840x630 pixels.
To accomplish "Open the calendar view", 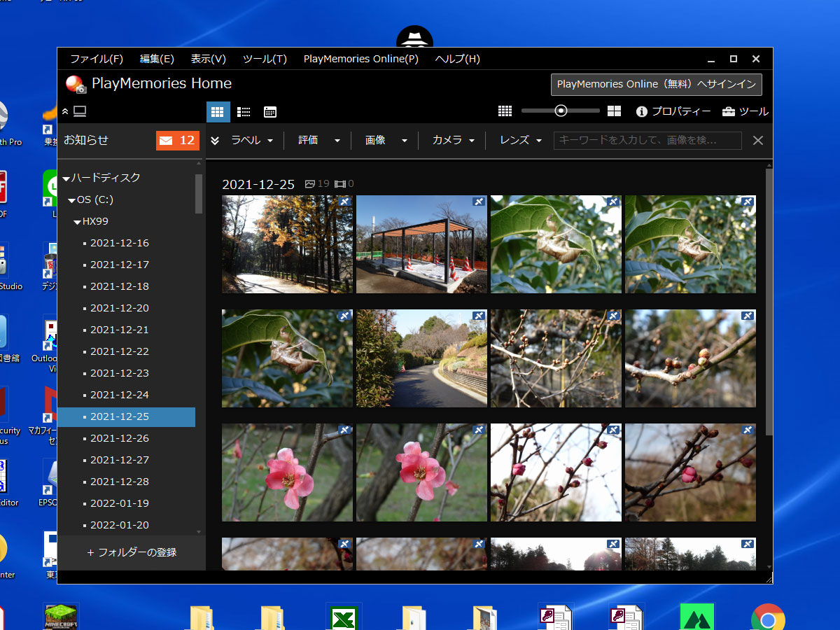I will click(270, 112).
